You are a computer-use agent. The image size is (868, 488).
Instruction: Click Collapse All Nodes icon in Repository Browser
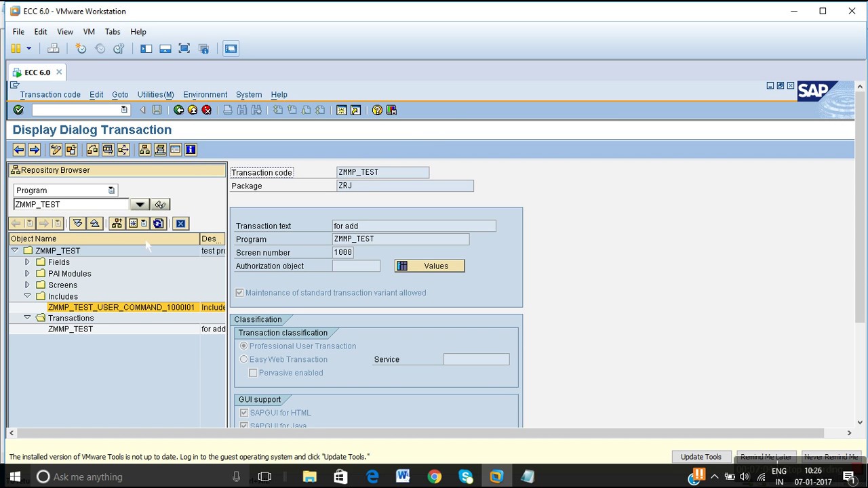click(x=94, y=224)
